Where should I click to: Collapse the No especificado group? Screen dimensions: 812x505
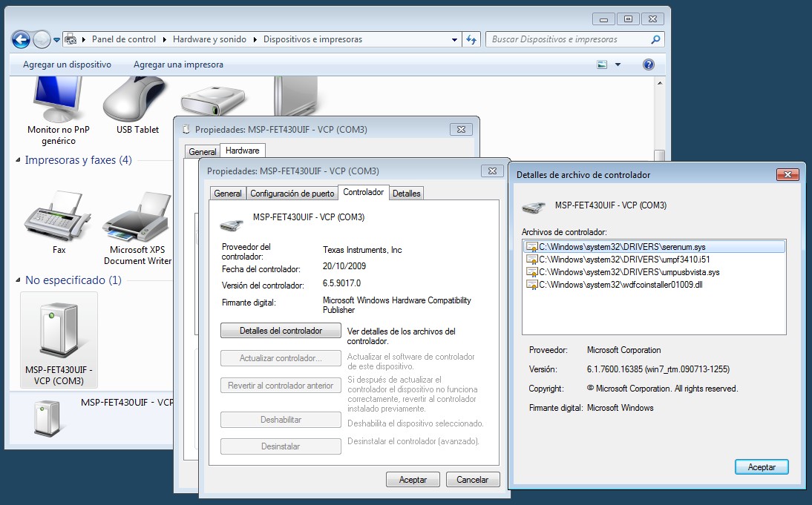[x=18, y=280]
